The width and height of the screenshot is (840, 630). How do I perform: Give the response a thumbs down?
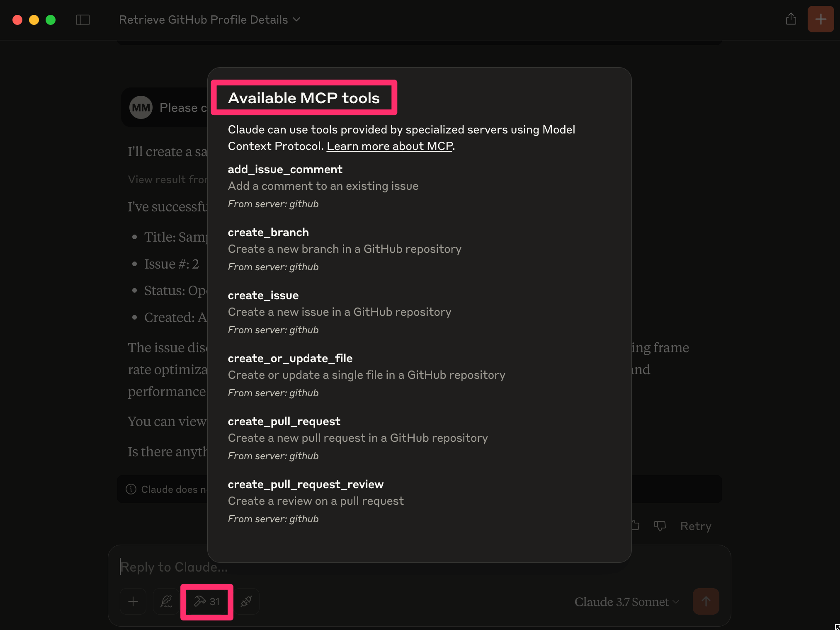point(660,526)
